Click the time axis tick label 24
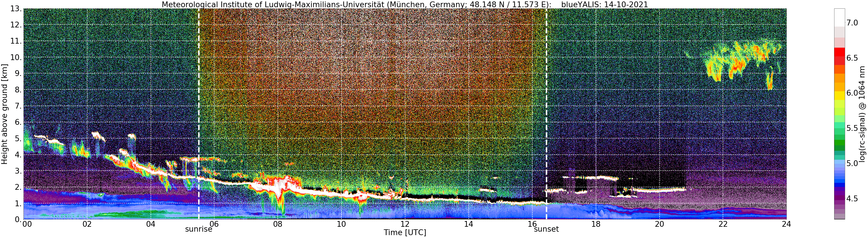This screenshot has height=238, width=868. tap(786, 224)
